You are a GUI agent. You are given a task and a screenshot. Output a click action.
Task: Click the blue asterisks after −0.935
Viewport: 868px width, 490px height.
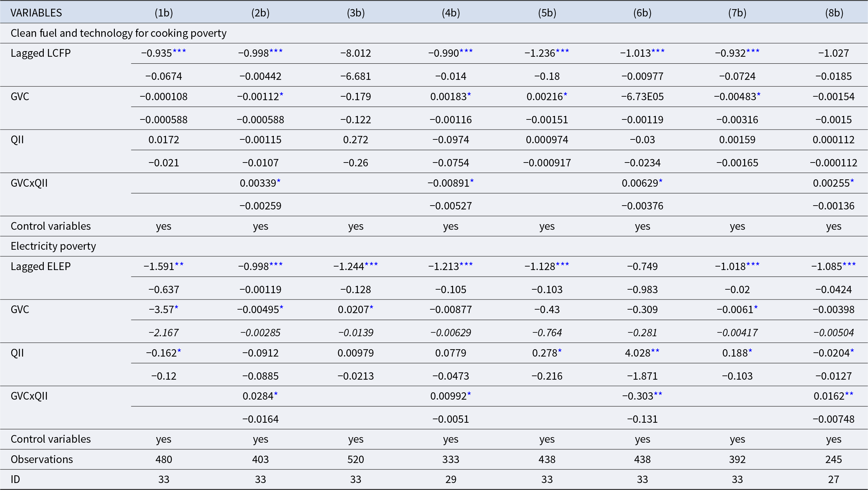179,51
